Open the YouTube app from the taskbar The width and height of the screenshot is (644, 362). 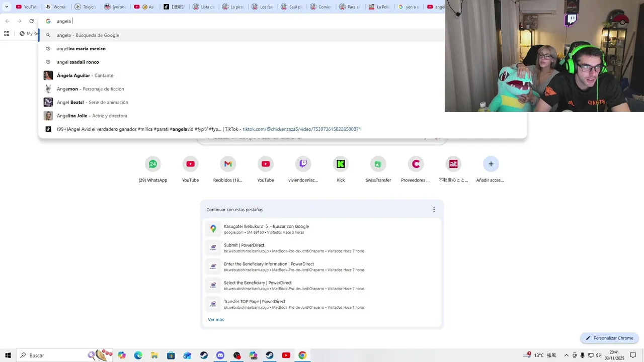click(x=286, y=355)
